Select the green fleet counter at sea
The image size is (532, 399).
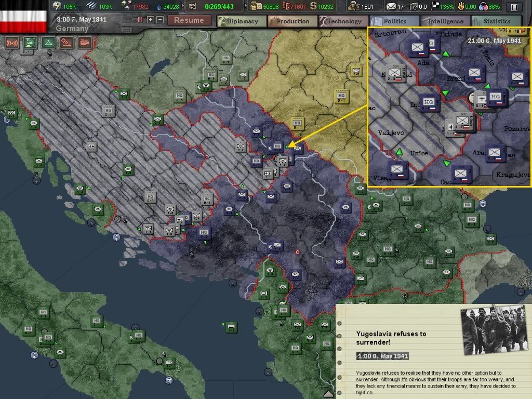click(x=231, y=327)
